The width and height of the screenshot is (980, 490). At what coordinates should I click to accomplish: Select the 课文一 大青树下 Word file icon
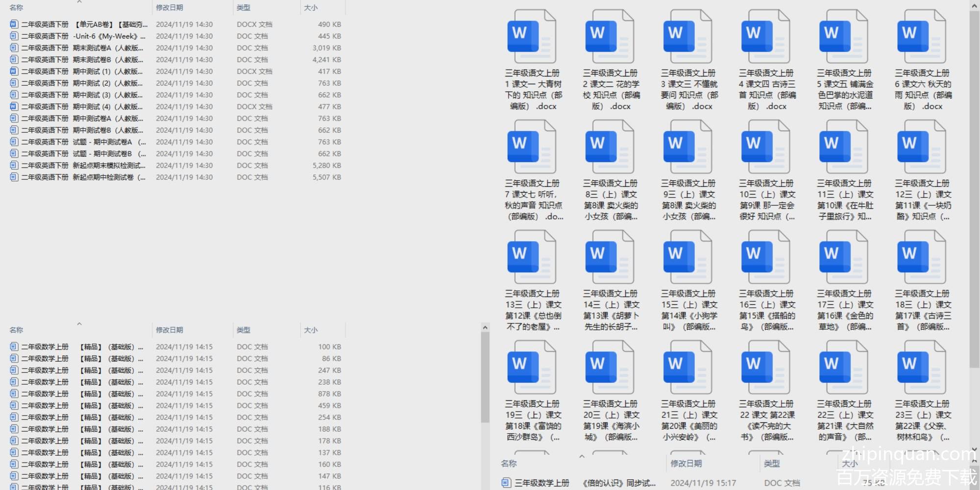point(532,37)
